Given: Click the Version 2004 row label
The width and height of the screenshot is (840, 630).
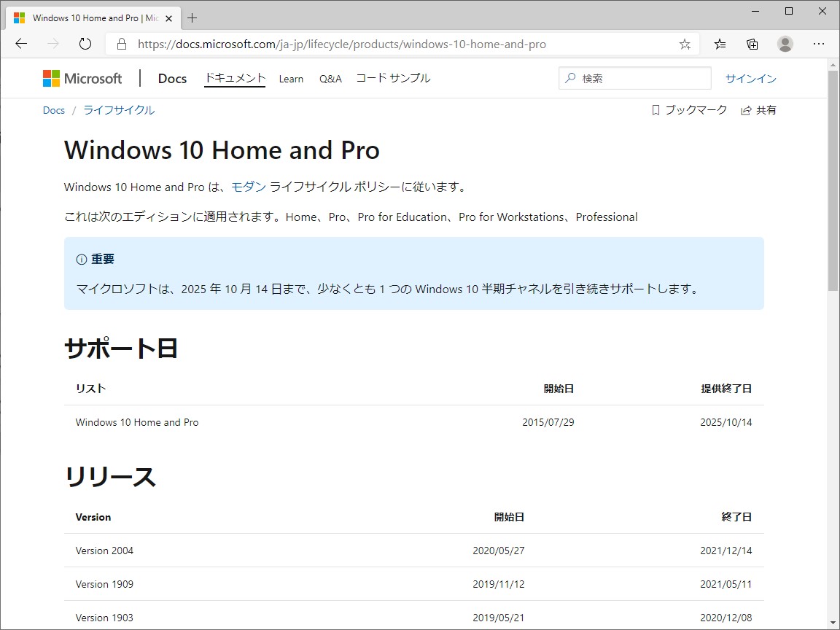Looking at the screenshot, I should click(104, 551).
